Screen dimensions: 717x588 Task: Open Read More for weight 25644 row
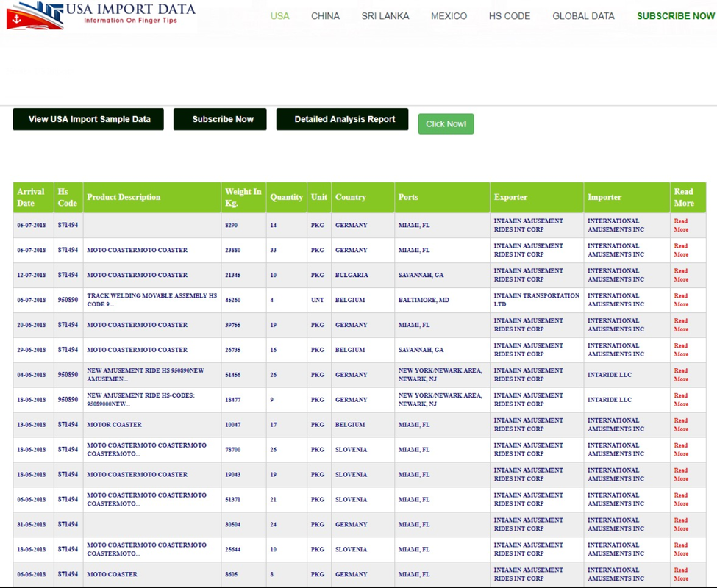[681, 549]
